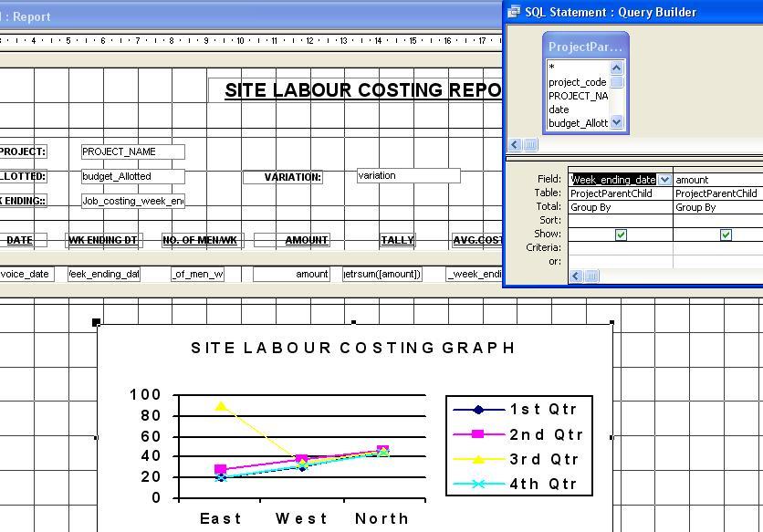Click the Criteria cell under Week_ending_date
Screen dimensions: 763x532
click(x=621, y=247)
